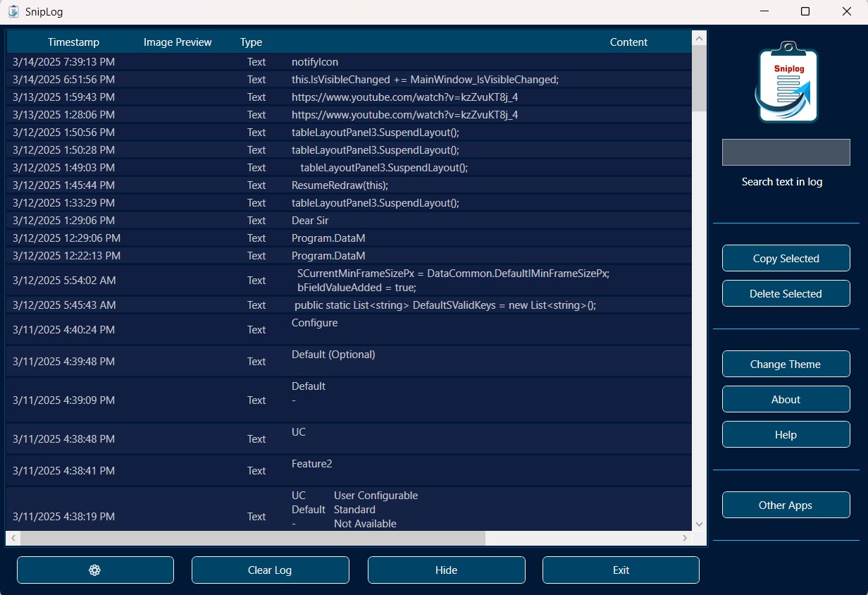The image size is (868, 595).
Task: Click the Type column header
Action: [251, 42]
